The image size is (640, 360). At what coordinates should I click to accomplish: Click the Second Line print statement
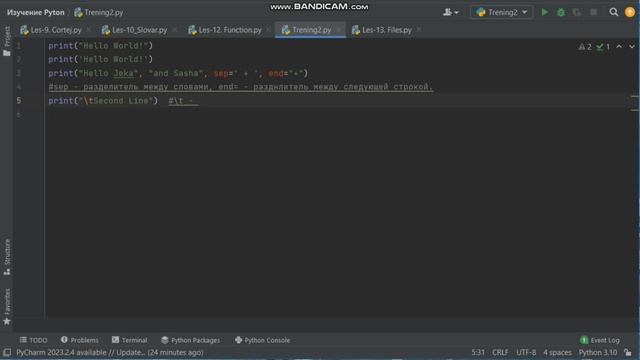[x=103, y=100]
